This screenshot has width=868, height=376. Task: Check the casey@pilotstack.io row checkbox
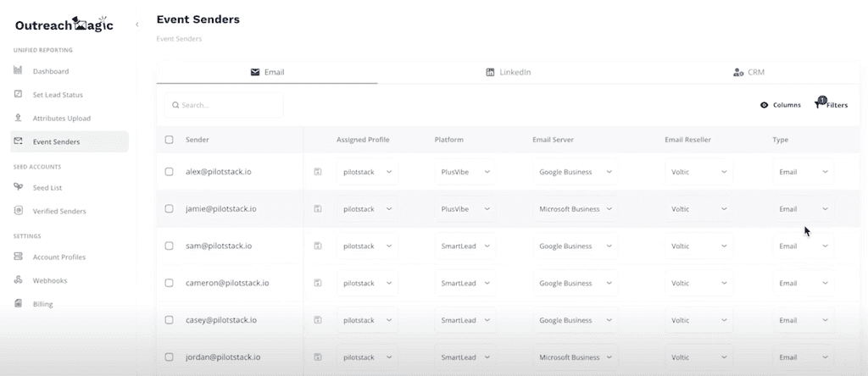(169, 320)
